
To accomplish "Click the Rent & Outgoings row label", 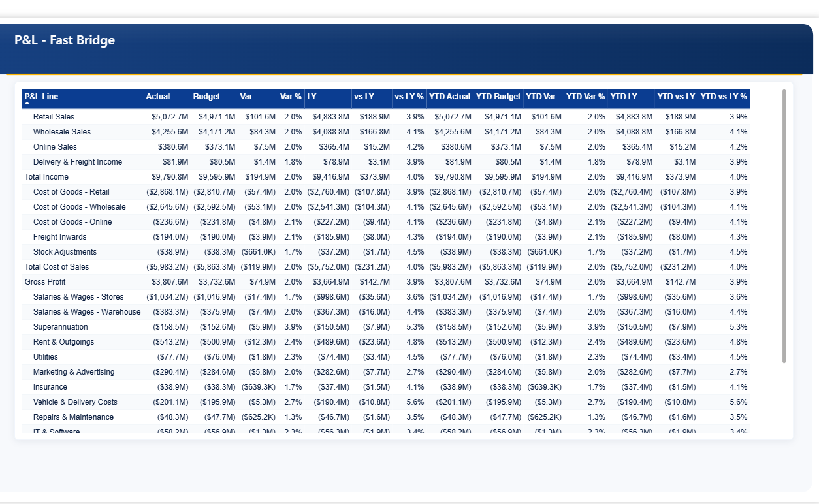I will pos(63,342).
